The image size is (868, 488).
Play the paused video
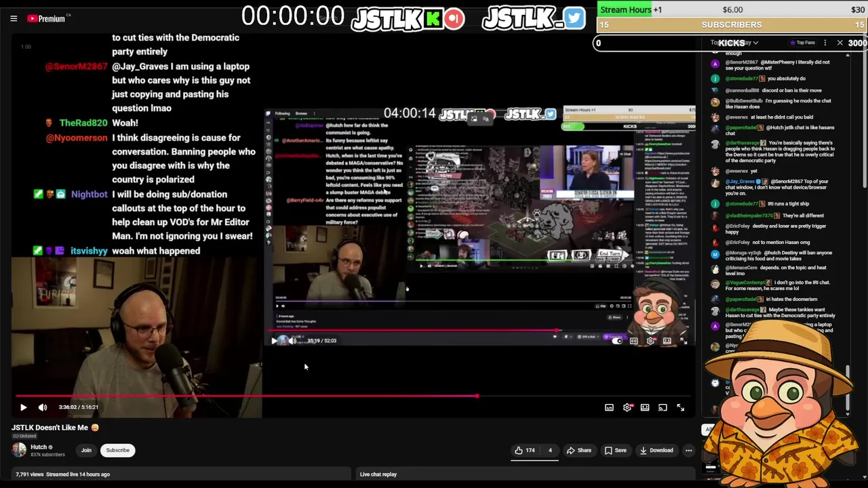coord(23,407)
